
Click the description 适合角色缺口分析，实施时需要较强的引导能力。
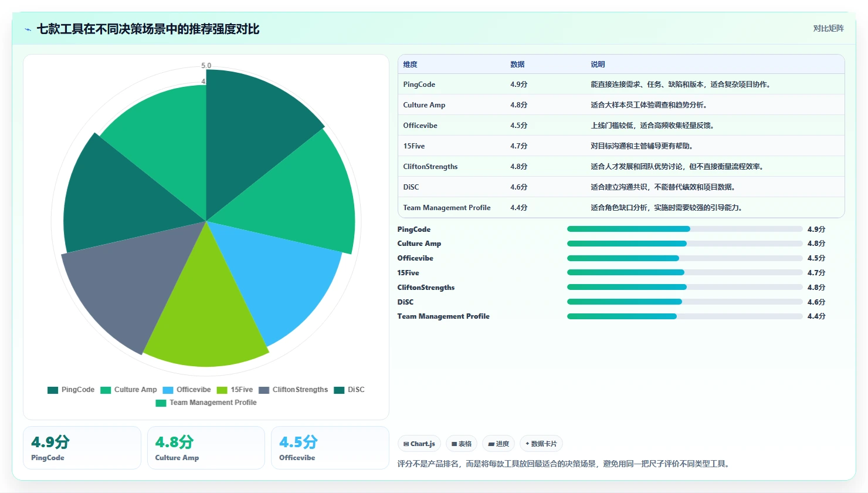pos(668,208)
